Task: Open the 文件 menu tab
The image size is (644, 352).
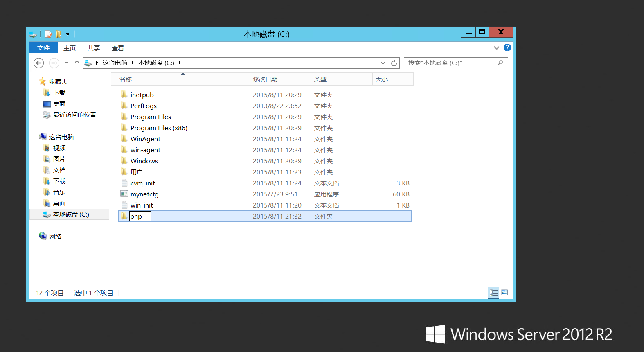Action: [43, 48]
